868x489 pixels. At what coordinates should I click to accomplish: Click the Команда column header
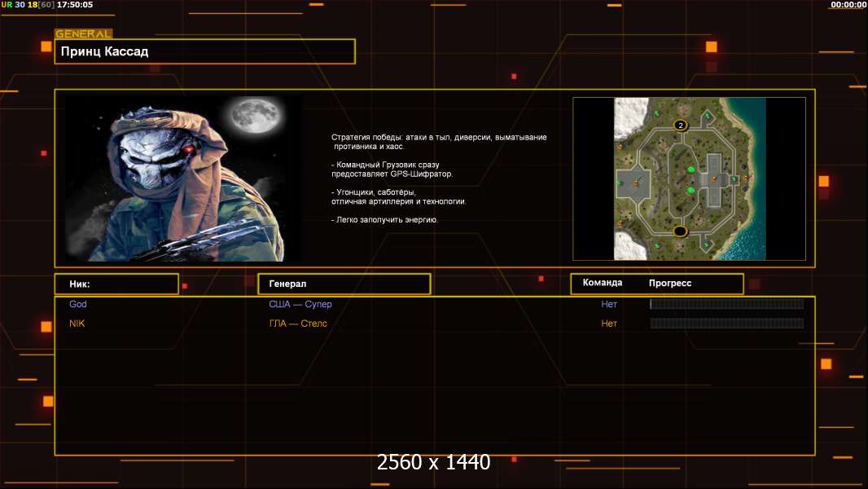[x=603, y=283]
